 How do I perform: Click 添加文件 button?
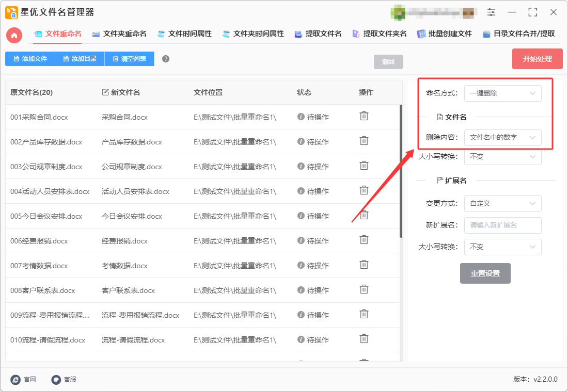click(x=30, y=59)
